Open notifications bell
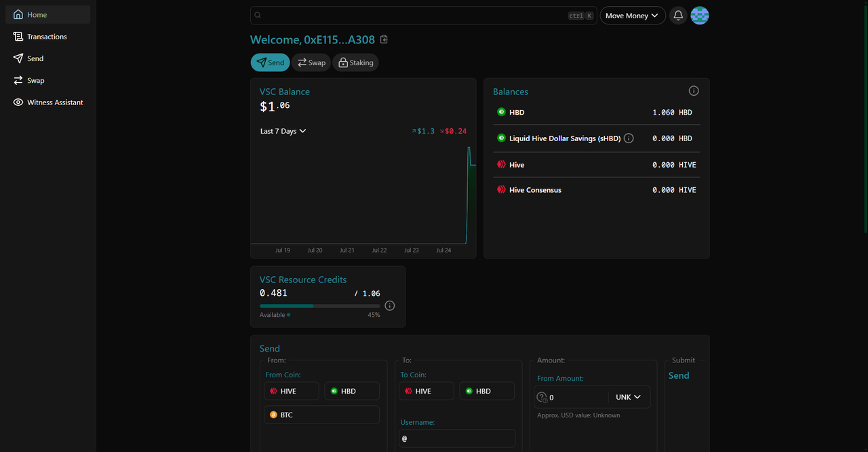 pos(677,16)
